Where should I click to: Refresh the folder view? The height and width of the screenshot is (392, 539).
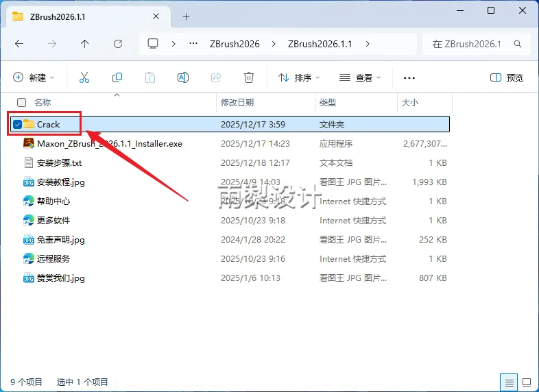118,44
